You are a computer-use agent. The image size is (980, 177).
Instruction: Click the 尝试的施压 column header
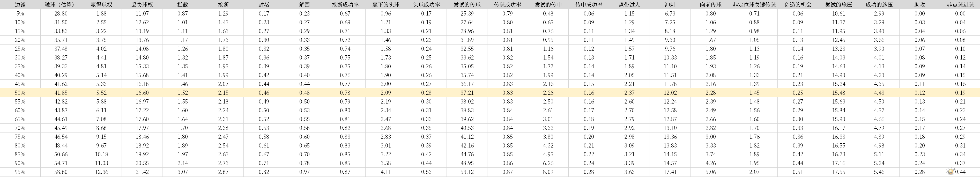(x=838, y=5)
